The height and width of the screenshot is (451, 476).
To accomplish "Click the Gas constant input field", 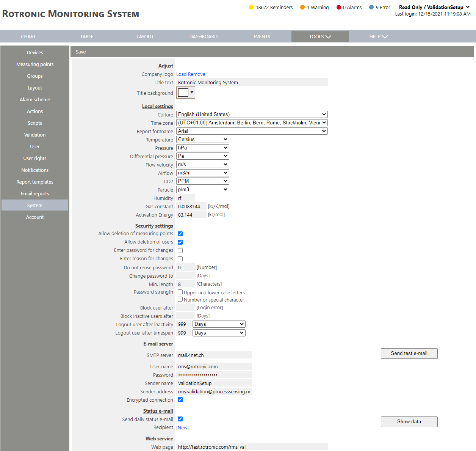I will click(x=191, y=206).
